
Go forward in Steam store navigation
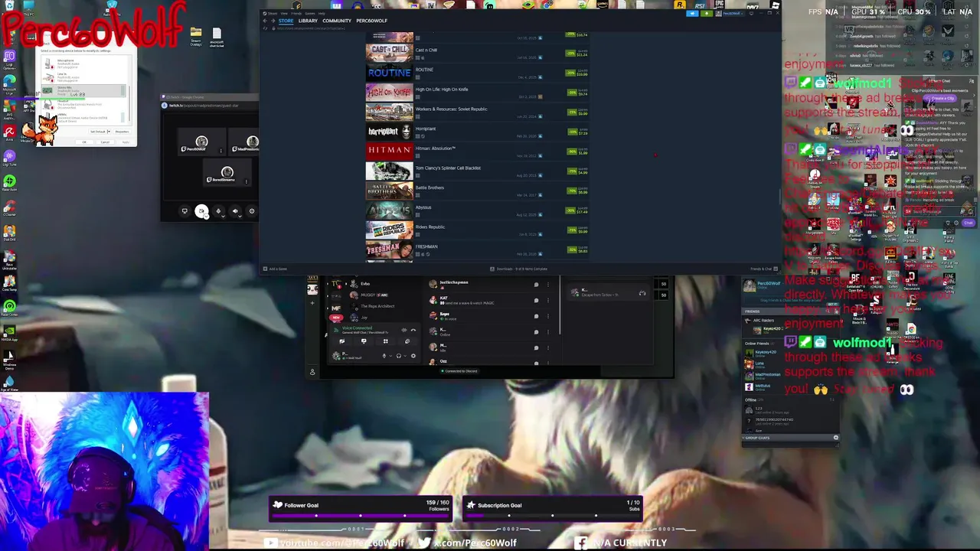[x=273, y=21]
